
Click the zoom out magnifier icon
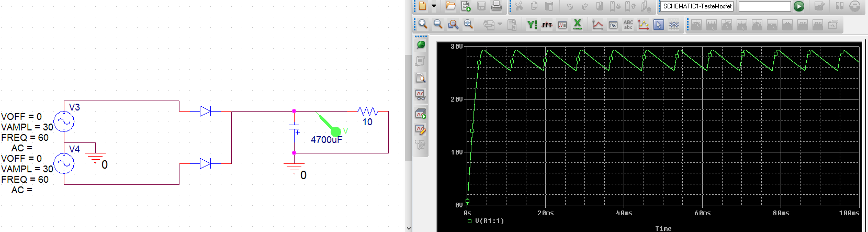point(438,24)
